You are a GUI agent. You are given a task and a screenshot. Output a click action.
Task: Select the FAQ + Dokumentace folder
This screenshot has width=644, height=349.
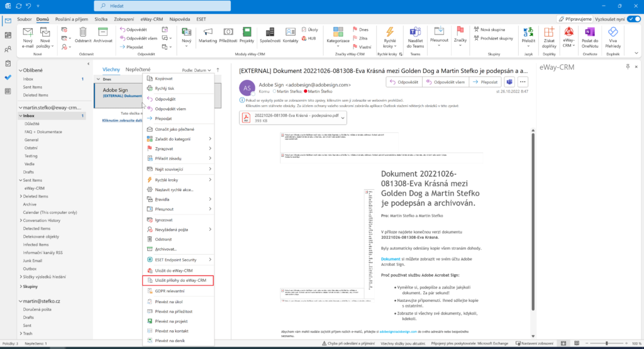43,132
